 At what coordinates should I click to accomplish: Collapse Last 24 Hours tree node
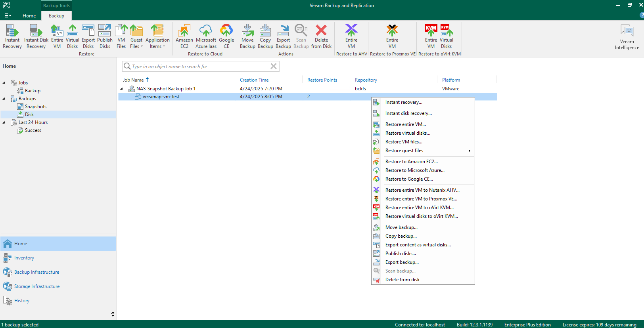(x=4, y=122)
